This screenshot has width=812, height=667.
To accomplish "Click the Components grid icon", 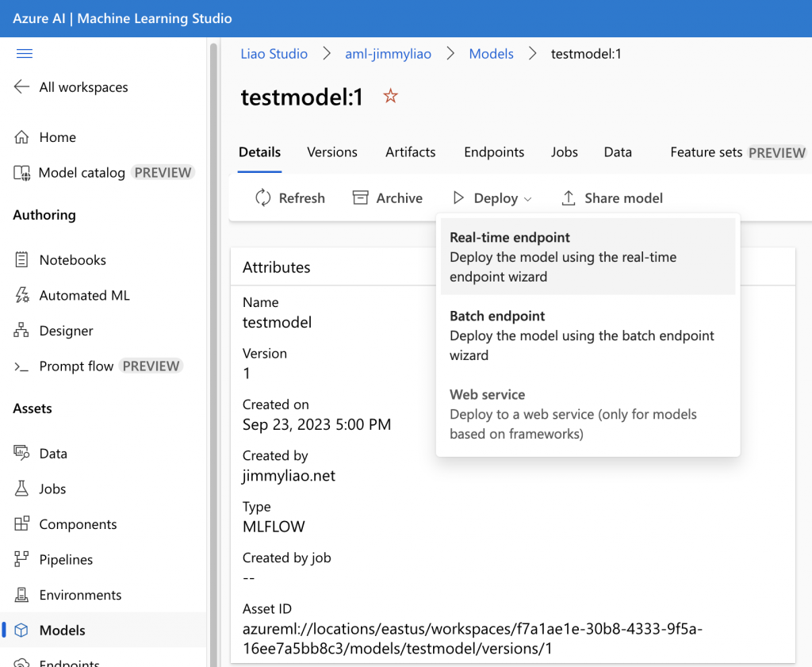I will click(x=21, y=523).
